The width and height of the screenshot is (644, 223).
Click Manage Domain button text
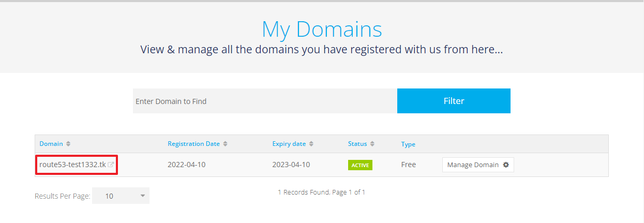tap(473, 165)
